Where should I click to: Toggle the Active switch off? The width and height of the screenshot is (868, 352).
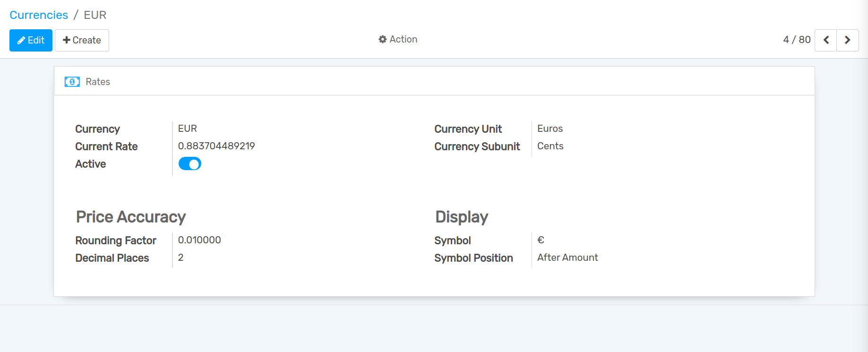pyautogui.click(x=189, y=164)
